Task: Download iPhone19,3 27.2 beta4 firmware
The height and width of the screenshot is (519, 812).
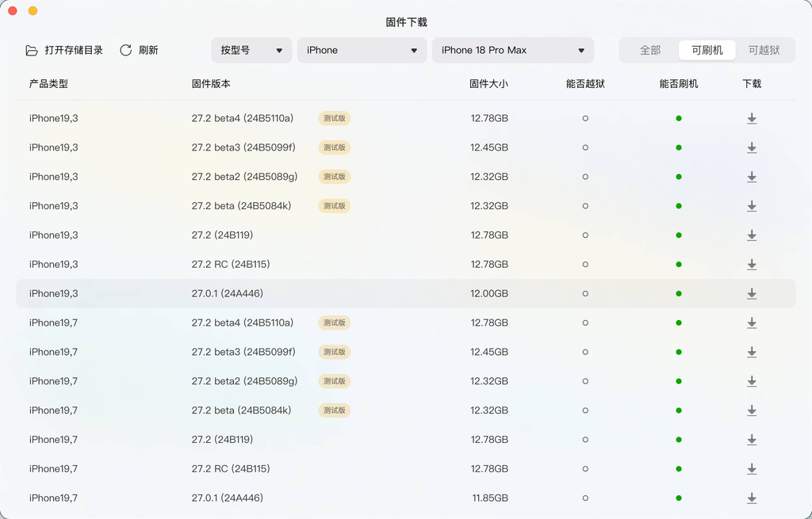Action: [x=752, y=119]
